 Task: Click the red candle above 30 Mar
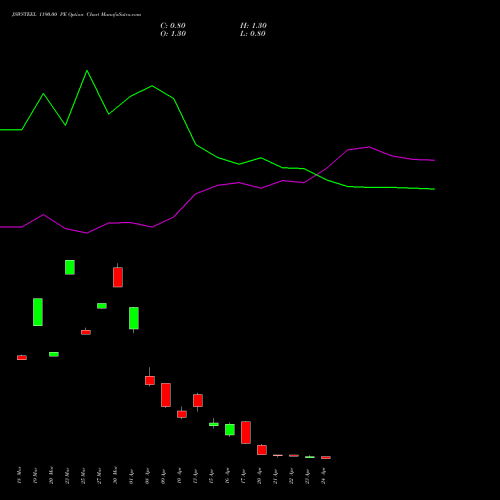(118, 277)
